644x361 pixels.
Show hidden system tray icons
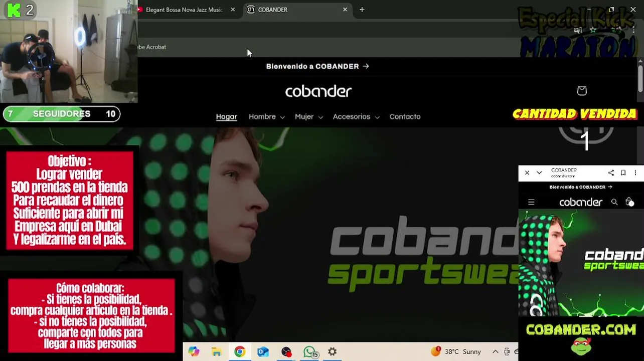(x=495, y=352)
